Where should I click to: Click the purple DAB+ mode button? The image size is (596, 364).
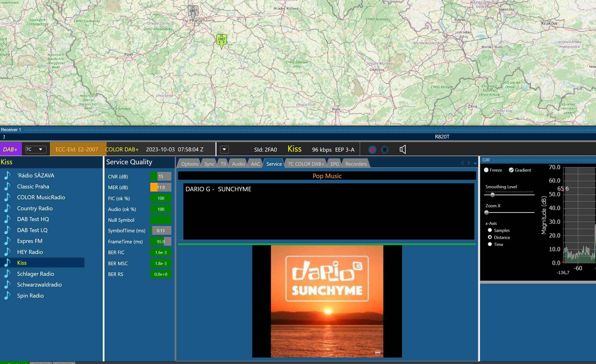11,149
